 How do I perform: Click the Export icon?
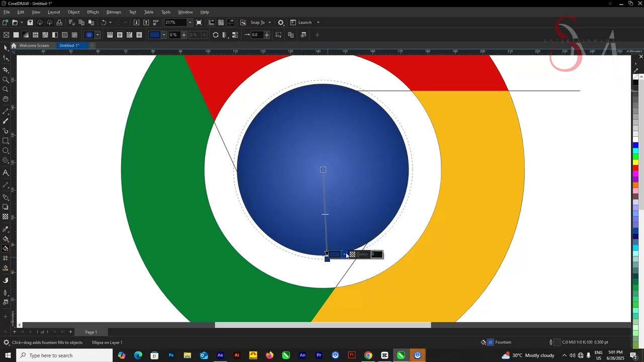click(146, 23)
